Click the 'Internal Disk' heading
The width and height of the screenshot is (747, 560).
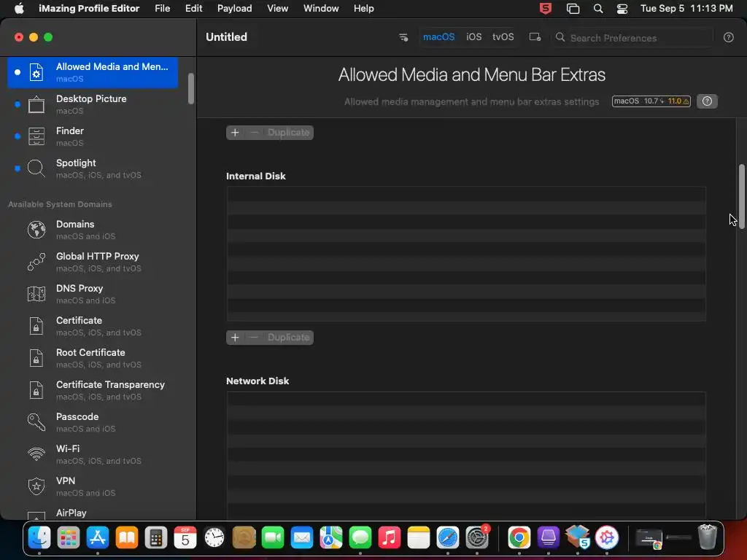pos(256,176)
